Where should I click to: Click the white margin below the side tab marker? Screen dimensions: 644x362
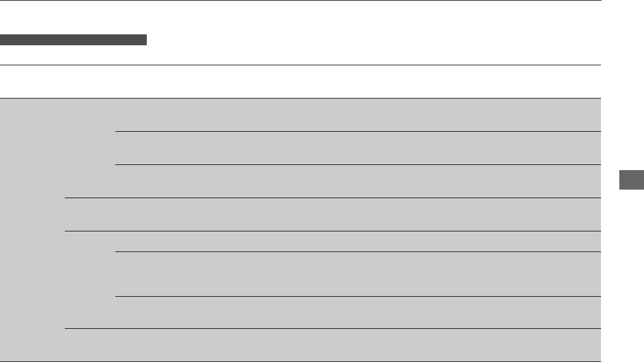[x=623, y=276]
